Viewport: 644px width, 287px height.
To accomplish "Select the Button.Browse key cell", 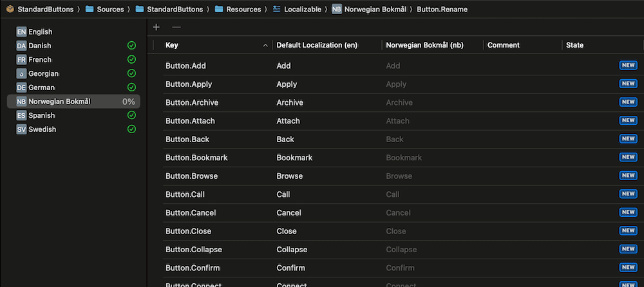I will (191, 176).
